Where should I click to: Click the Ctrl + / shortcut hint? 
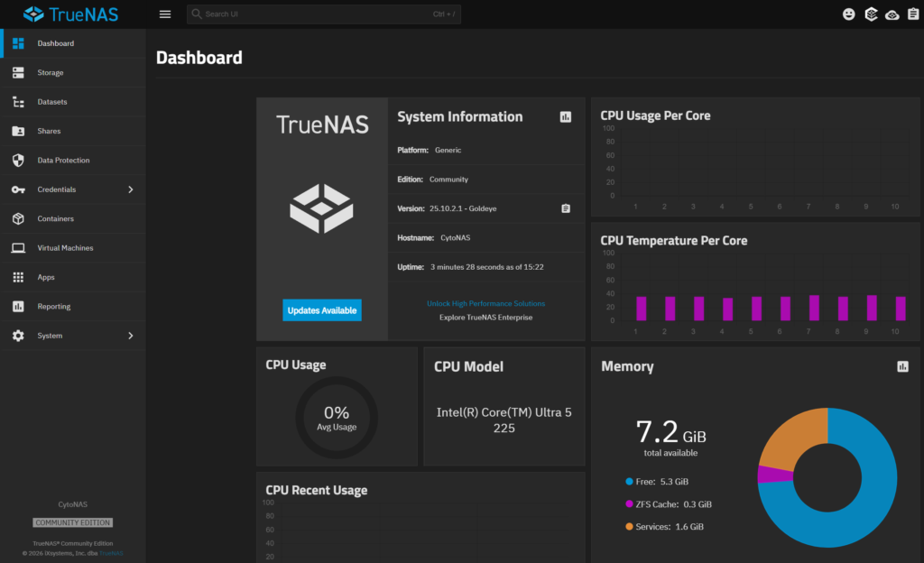tap(444, 14)
